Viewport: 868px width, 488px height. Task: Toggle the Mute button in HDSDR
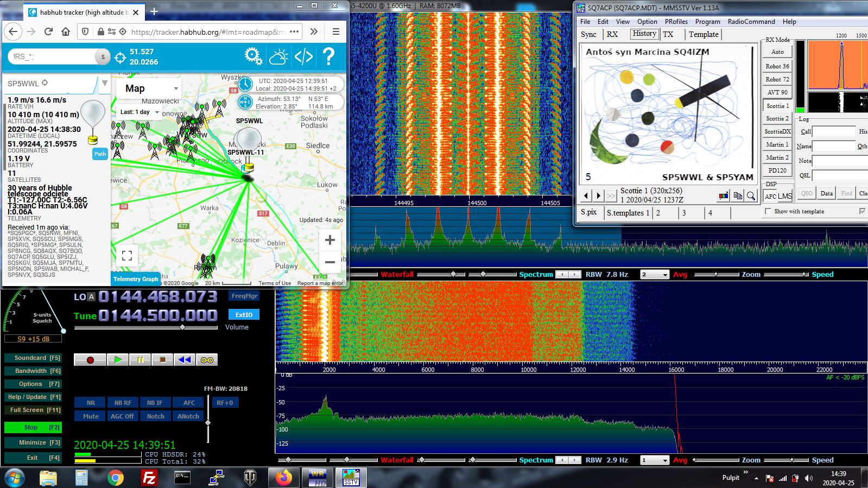coord(91,416)
